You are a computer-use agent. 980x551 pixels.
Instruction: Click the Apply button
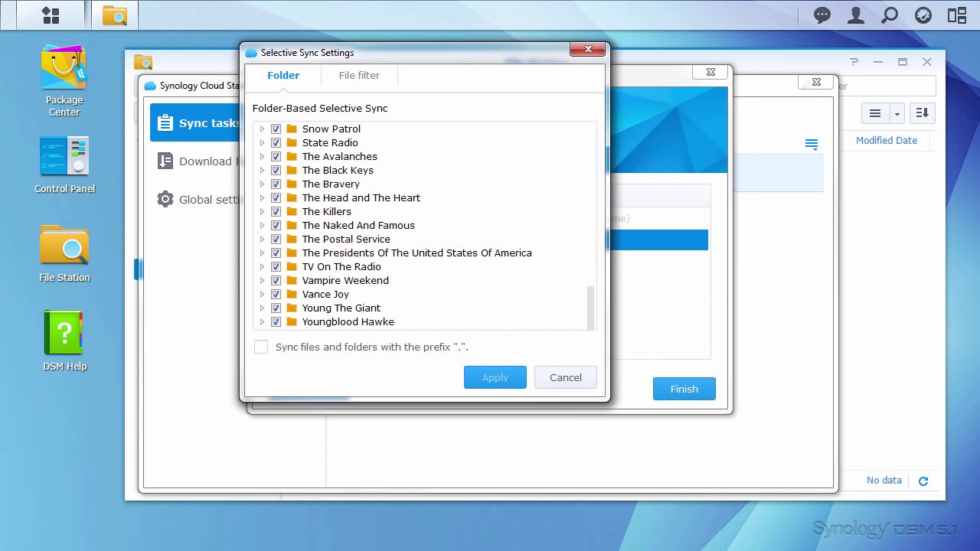click(495, 377)
